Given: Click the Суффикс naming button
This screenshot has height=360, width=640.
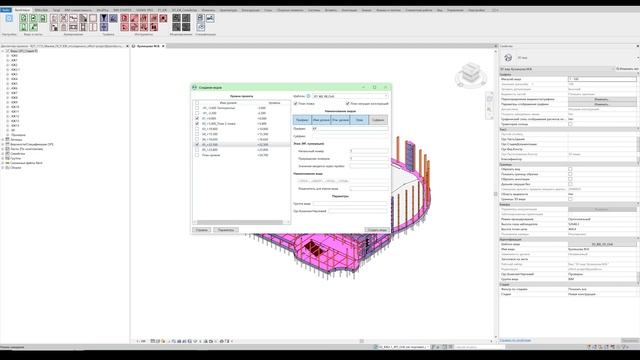Looking at the screenshot, I should [378, 120].
